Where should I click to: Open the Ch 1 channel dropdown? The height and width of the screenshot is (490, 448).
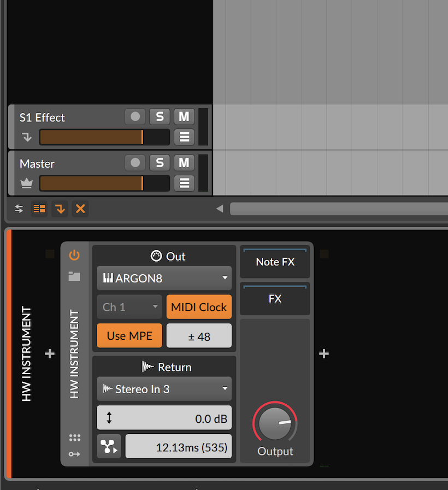click(x=129, y=307)
